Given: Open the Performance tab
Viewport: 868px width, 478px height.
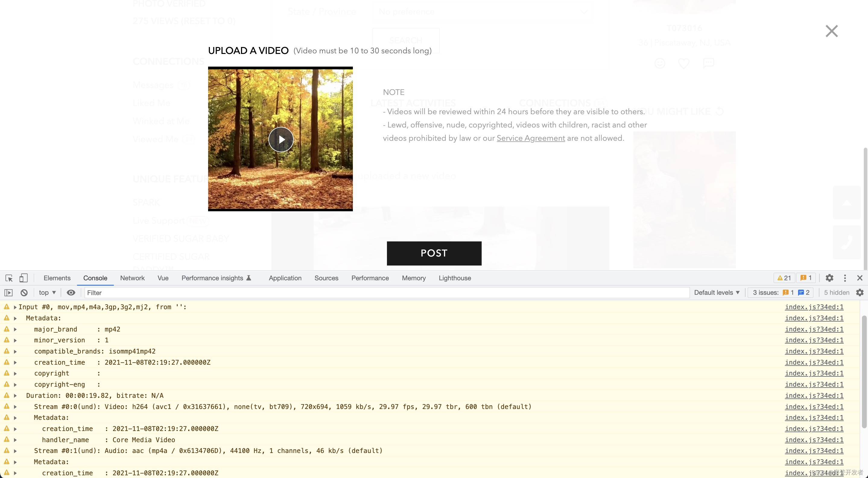Looking at the screenshot, I should (x=370, y=278).
